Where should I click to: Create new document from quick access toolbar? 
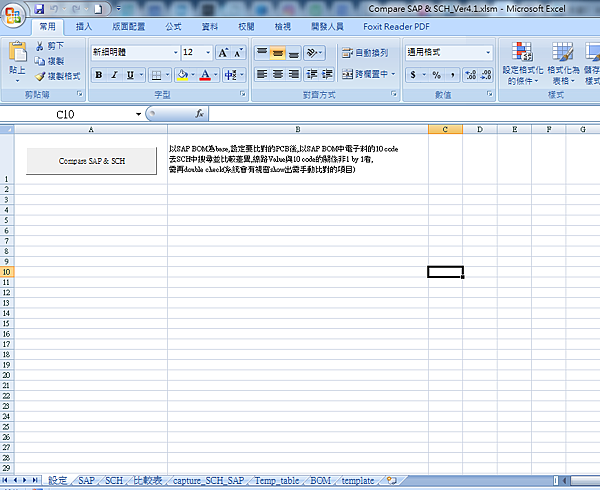pos(98,8)
